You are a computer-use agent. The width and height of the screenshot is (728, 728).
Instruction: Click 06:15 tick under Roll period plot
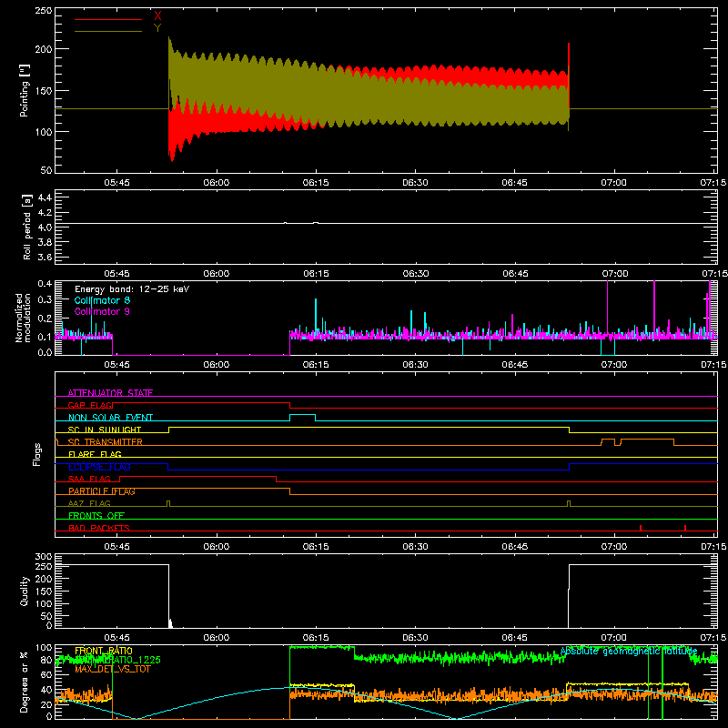(316, 274)
